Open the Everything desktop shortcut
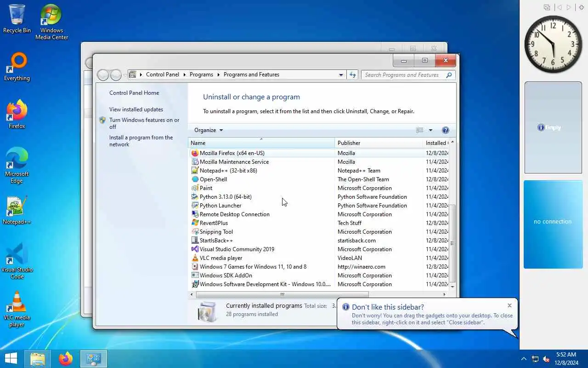The image size is (588, 368). 17,67
